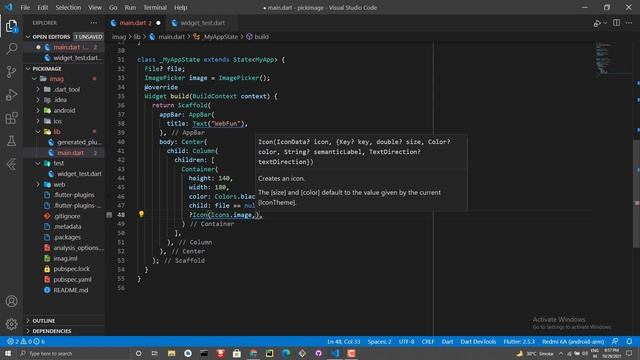
Task: Open the Accounts icon in activity bar
Action: coord(11,301)
